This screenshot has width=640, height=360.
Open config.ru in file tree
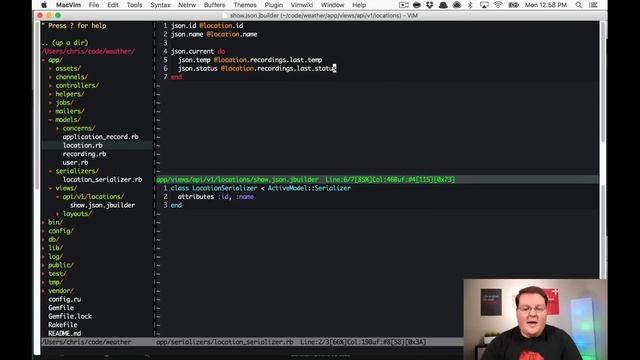pyautogui.click(x=64, y=300)
